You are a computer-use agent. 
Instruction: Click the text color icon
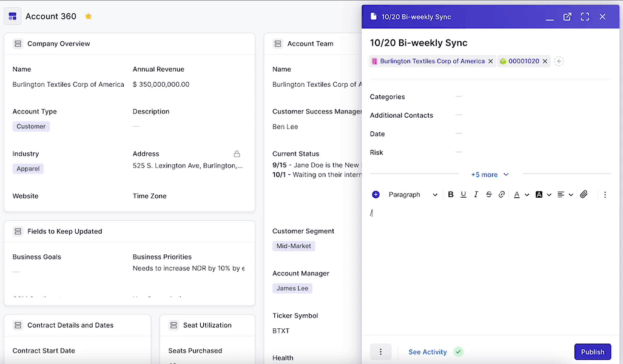click(x=516, y=194)
